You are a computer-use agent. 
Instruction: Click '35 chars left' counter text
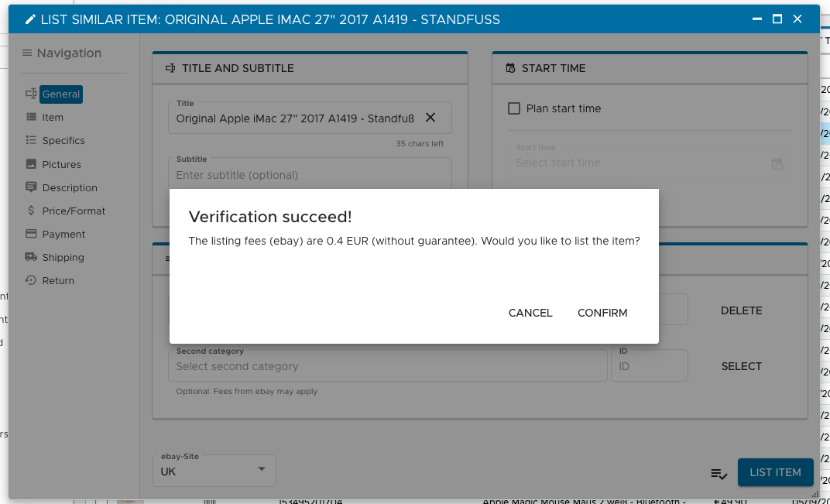click(x=420, y=143)
